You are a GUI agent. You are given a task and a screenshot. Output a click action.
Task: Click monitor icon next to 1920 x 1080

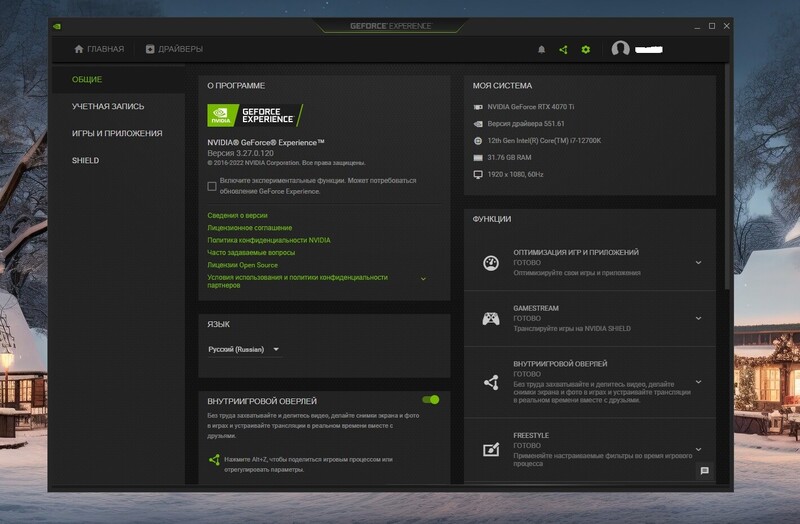coord(478,174)
